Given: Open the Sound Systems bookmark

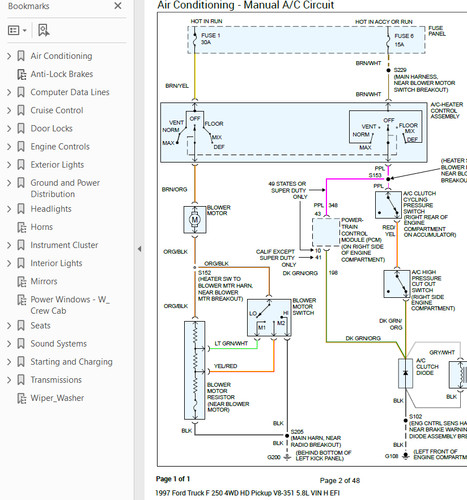Looking at the screenshot, I should (59, 344).
